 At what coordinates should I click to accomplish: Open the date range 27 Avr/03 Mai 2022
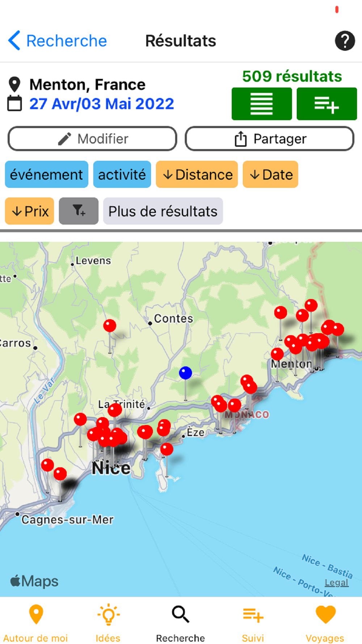click(102, 104)
